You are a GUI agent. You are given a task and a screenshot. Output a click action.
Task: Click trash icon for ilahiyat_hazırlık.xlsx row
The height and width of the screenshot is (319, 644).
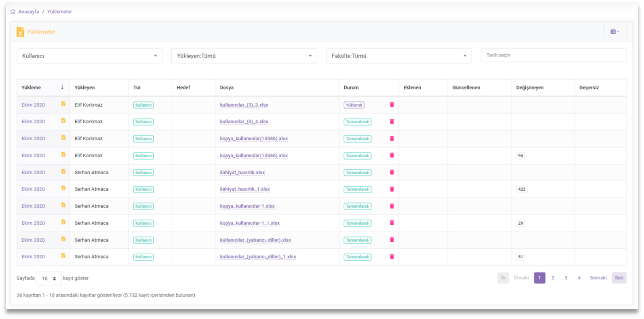click(x=392, y=172)
